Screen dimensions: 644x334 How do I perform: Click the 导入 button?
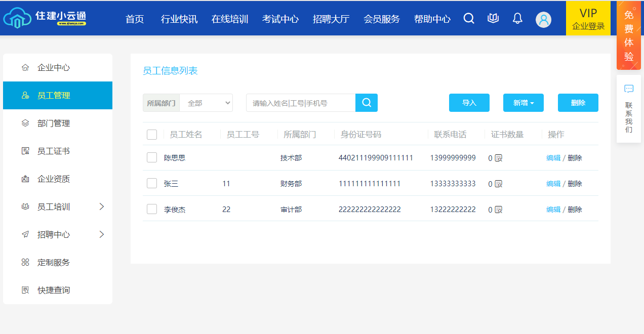[469, 103]
